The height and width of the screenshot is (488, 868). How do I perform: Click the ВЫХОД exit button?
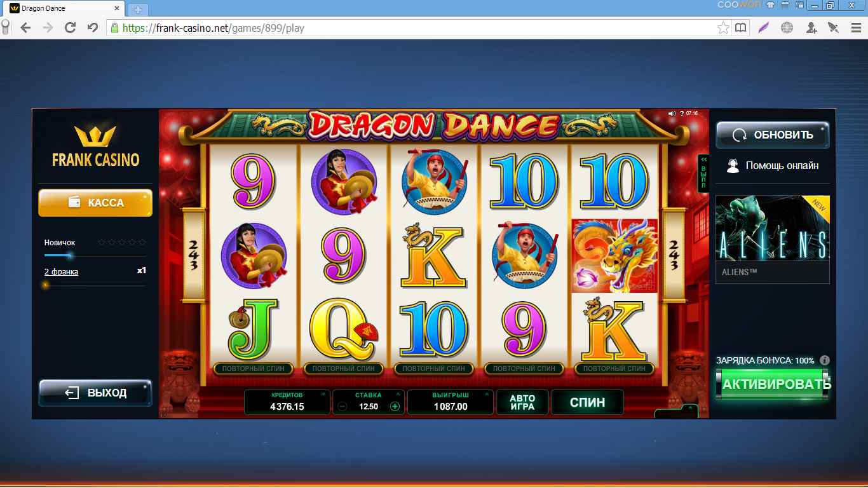pos(95,393)
